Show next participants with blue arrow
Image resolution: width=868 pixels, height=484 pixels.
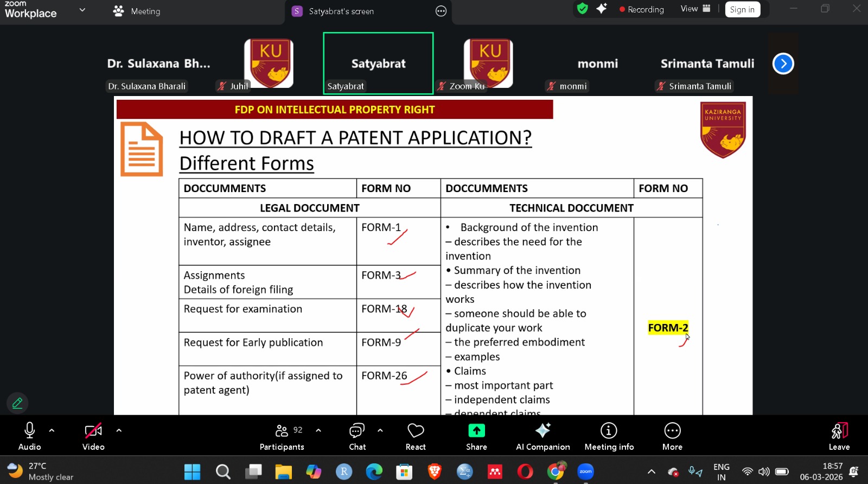tap(783, 63)
